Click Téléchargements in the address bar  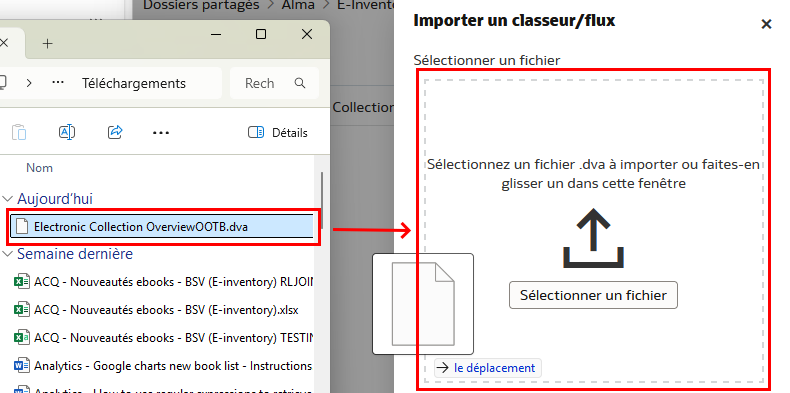click(x=134, y=83)
